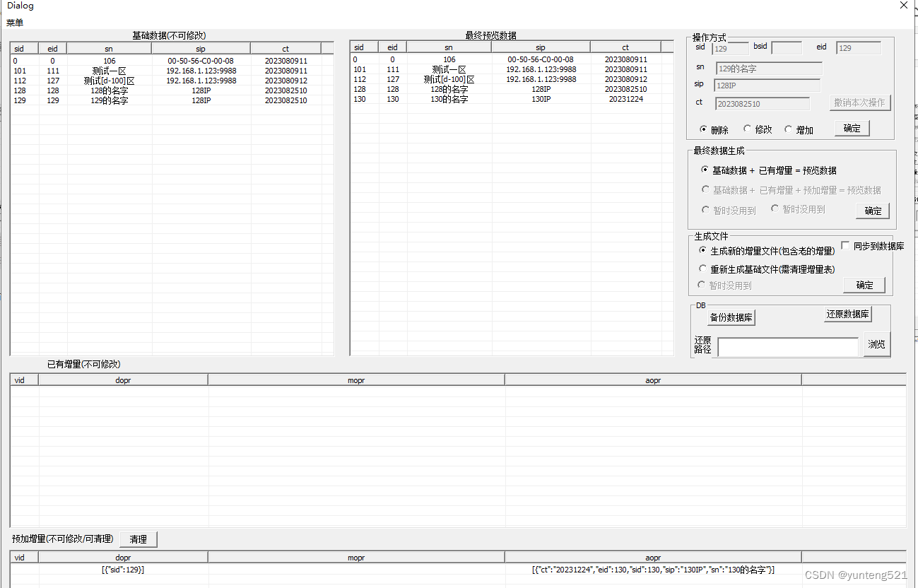
Task: Click the aopr cell containing 130的名字 JSON
Action: click(653, 569)
